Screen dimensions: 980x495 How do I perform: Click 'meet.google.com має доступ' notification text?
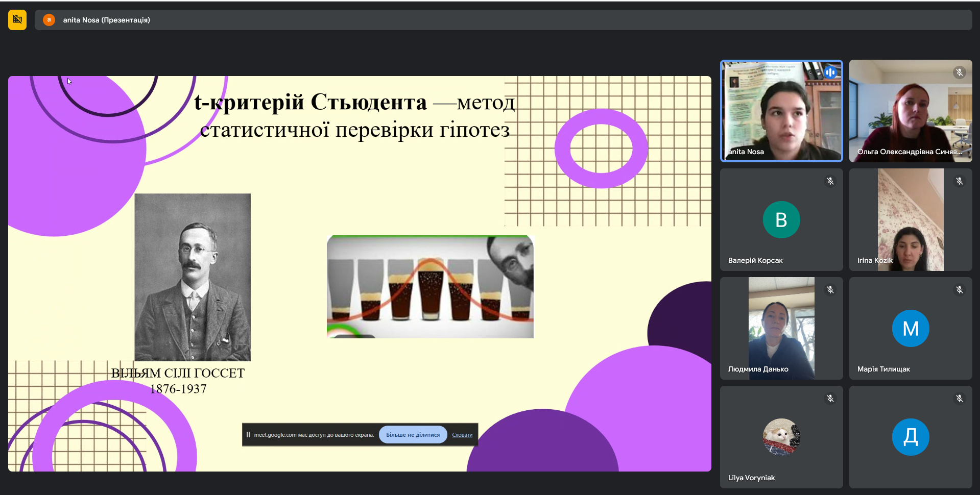click(314, 435)
